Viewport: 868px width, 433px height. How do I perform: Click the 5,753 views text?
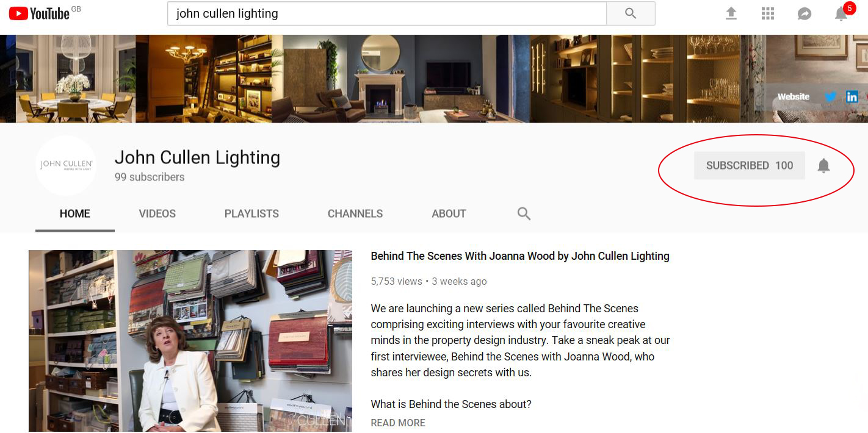(x=396, y=281)
